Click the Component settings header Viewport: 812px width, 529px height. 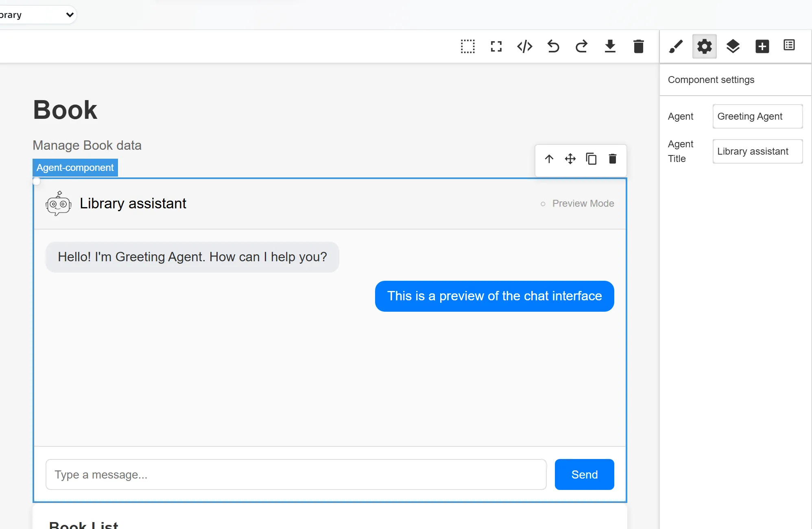711,80
